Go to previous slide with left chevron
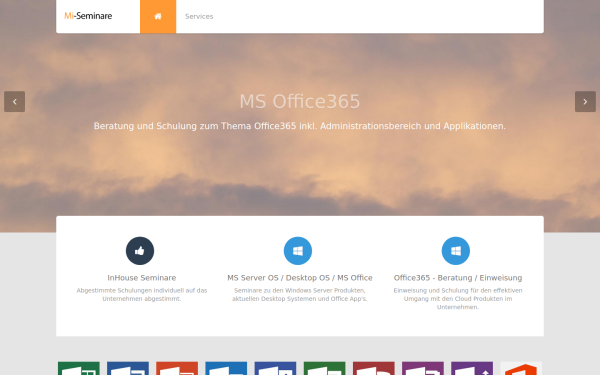Viewport: 600px width, 375px height. pos(15,101)
